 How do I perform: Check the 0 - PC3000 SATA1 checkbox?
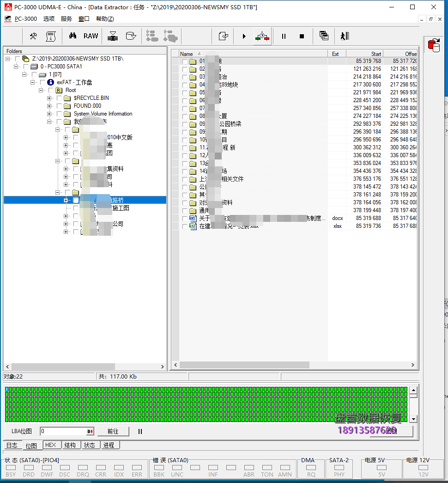point(26,67)
